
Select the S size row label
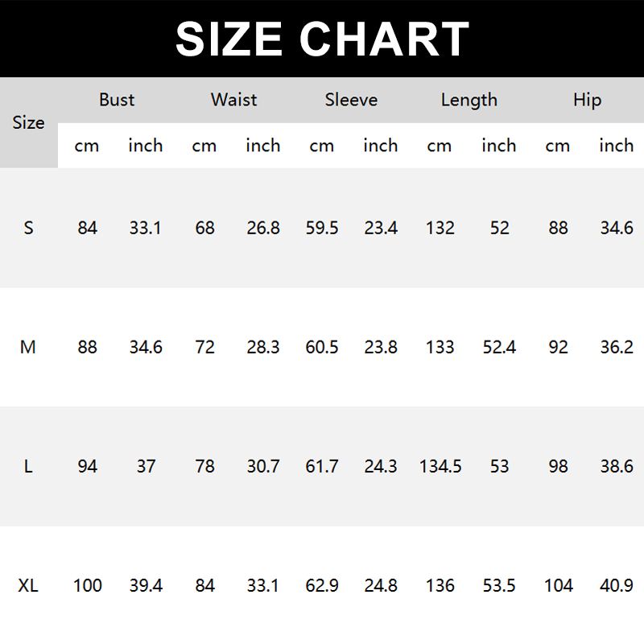pos(29,228)
